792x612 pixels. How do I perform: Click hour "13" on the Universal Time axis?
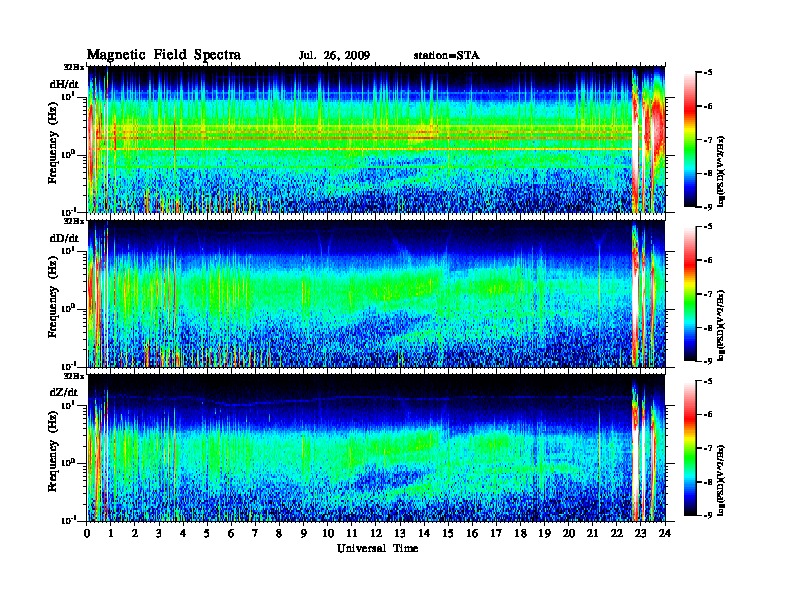[400, 533]
